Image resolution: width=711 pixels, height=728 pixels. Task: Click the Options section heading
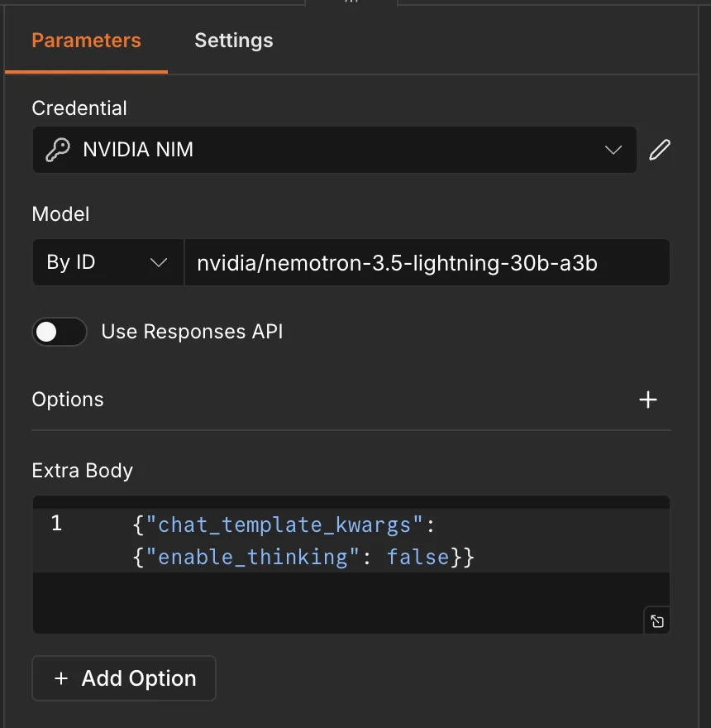coord(68,400)
